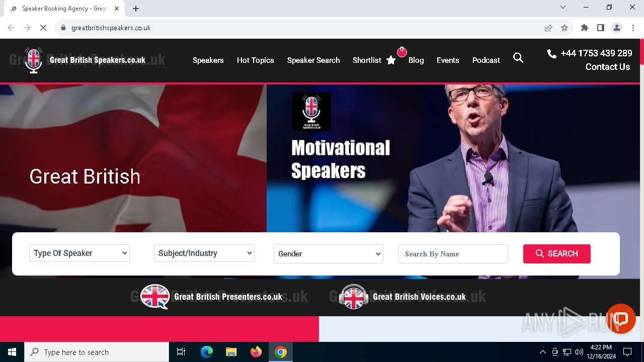The width and height of the screenshot is (644, 362).
Task: Open the Chrome profile avatar
Action: pyautogui.click(x=617, y=28)
